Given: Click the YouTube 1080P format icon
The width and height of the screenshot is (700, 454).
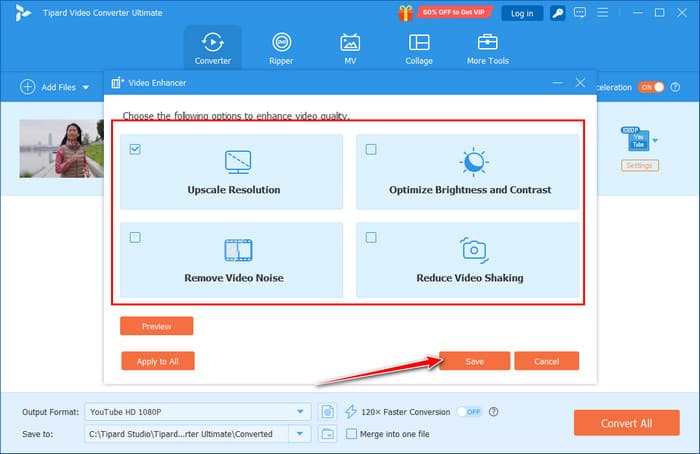Looking at the screenshot, I should tap(637, 140).
